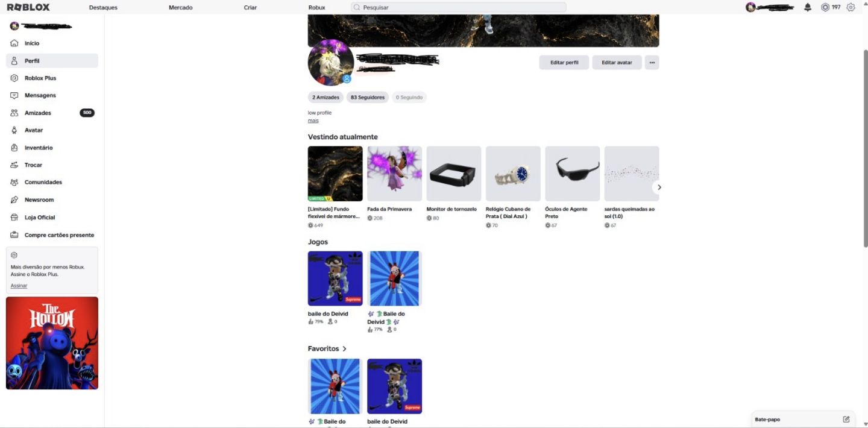Open the Robux balance icon
The width and height of the screenshot is (868, 428).
click(825, 7)
